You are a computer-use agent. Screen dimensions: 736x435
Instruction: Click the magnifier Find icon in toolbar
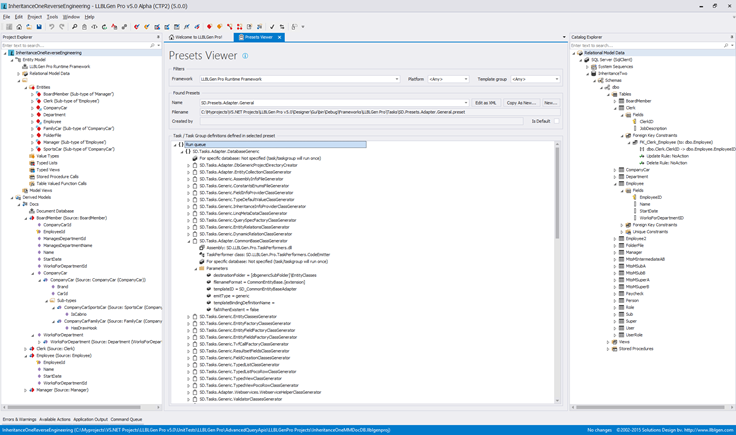coord(74,27)
